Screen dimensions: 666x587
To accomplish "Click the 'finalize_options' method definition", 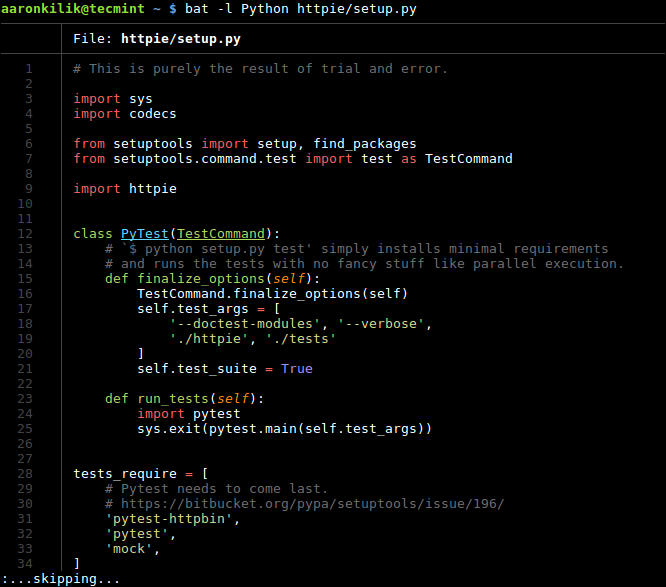I will pos(217,279).
